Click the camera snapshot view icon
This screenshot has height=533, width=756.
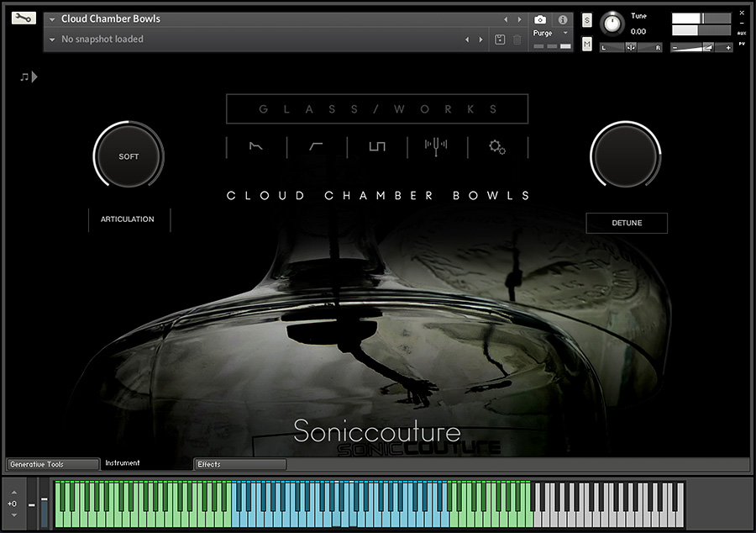(x=540, y=19)
